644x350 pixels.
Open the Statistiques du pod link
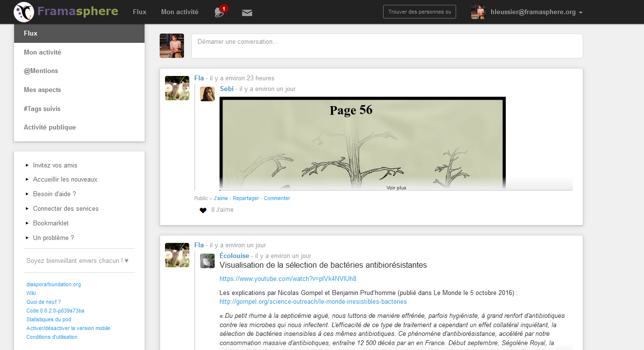tap(49, 320)
